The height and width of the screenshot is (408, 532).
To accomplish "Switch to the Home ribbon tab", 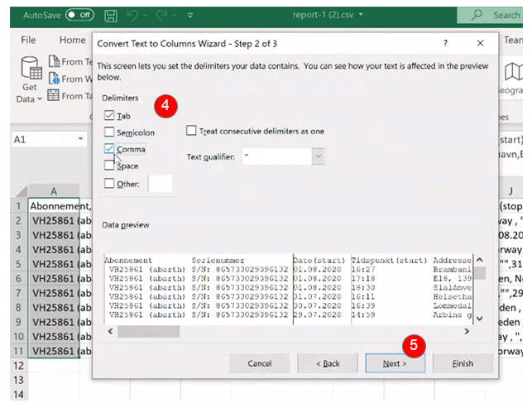I will click(x=72, y=40).
